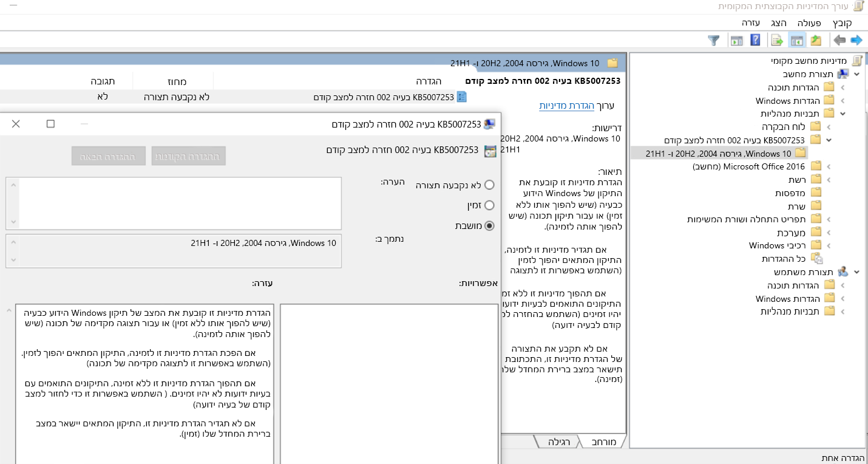
Task: Click the folder icon beside מדפסות
Action: tap(816, 193)
